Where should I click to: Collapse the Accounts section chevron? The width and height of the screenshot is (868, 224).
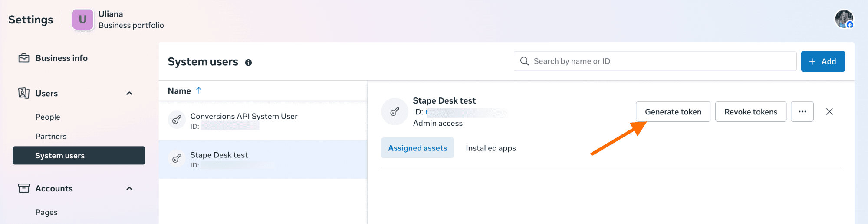[x=129, y=189]
